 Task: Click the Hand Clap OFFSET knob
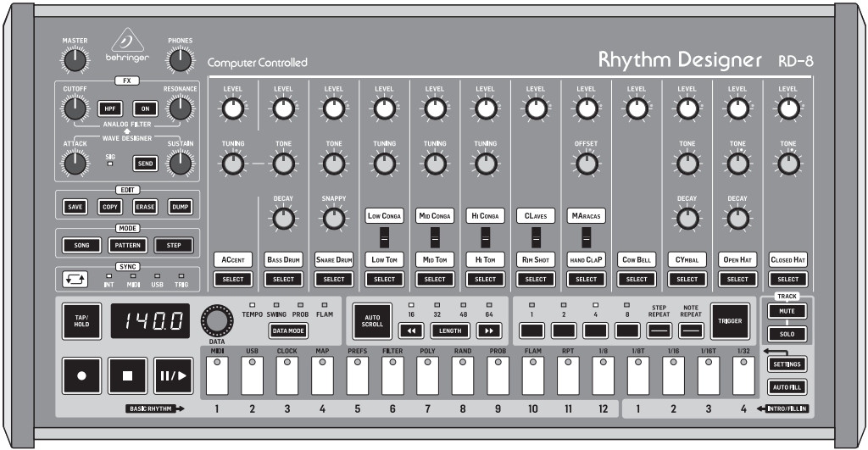pyautogui.click(x=587, y=164)
